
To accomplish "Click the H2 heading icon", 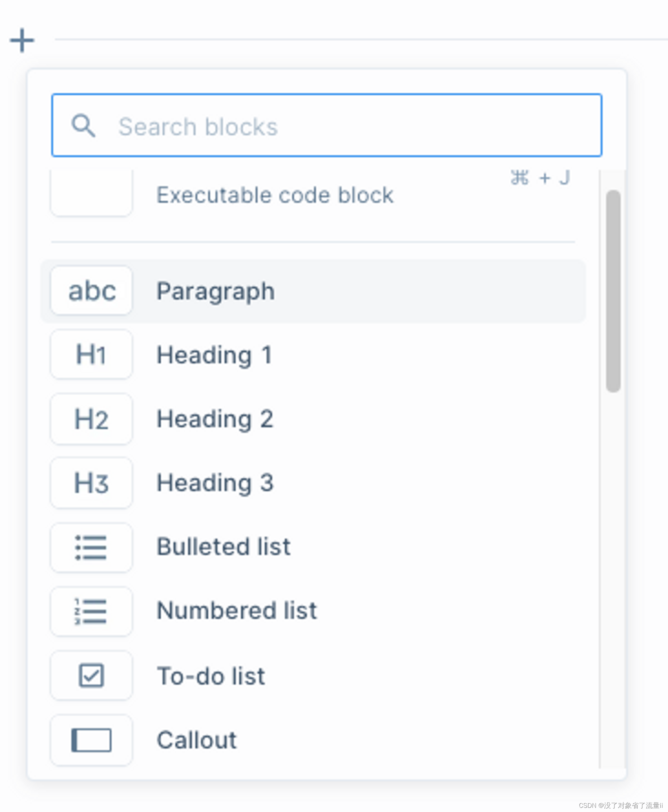I will (x=92, y=419).
